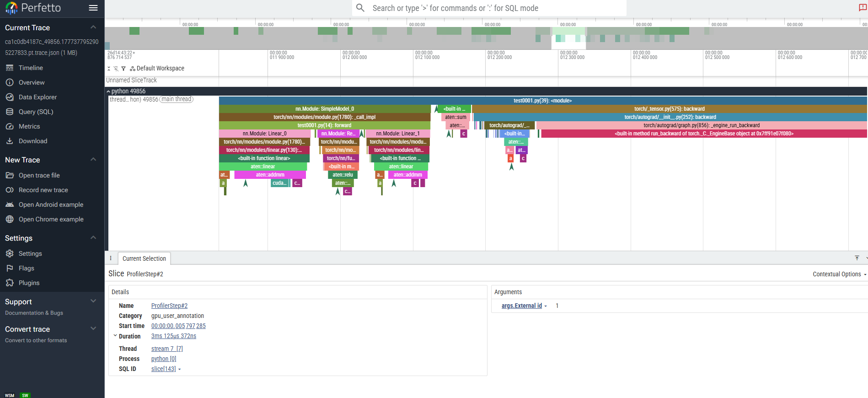Expand the Support section
The height and width of the screenshot is (398, 868).
93,301
